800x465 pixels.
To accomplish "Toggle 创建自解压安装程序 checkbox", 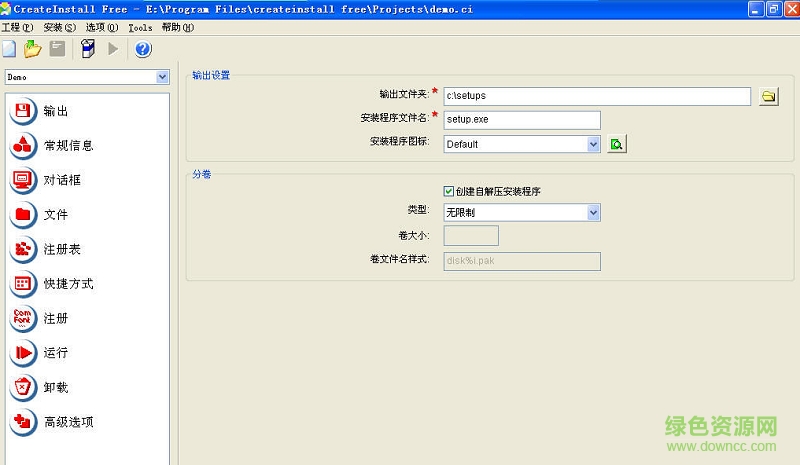I will pyautogui.click(x=448, y=191).
